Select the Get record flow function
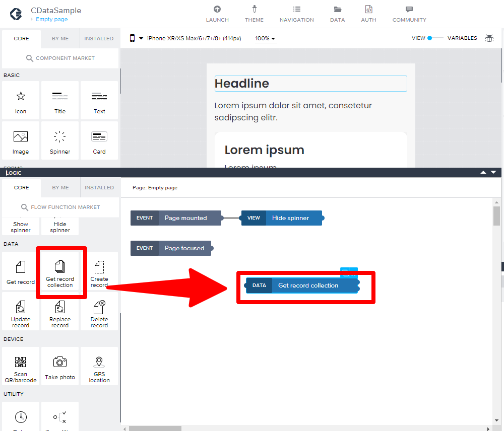 [x=21, y=271]
